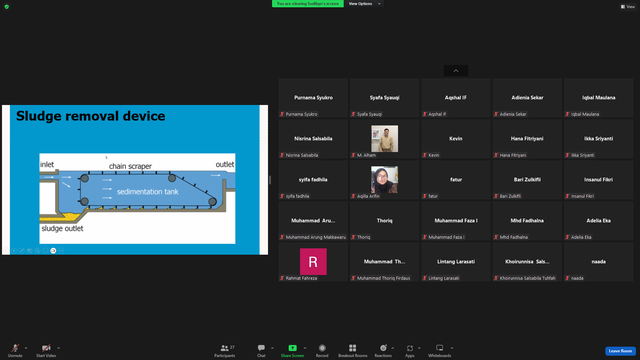Expand share options caret next to Share Screen
The height and width of the screenshot is (360, 640).
305,348
